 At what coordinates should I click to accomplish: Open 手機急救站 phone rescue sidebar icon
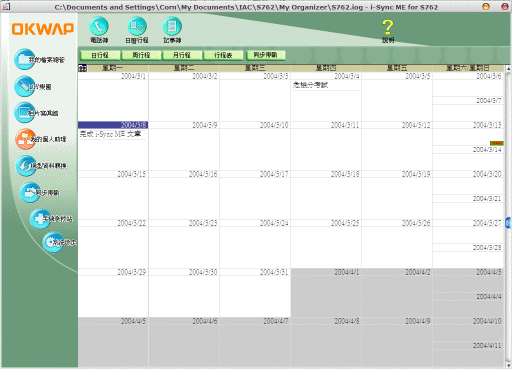(x=40, y=219)
